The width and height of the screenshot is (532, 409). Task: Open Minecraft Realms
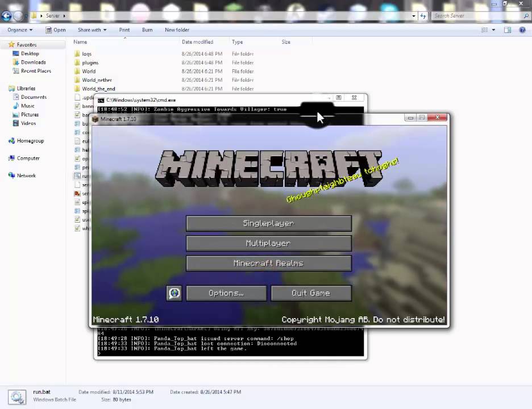[269, 263]
